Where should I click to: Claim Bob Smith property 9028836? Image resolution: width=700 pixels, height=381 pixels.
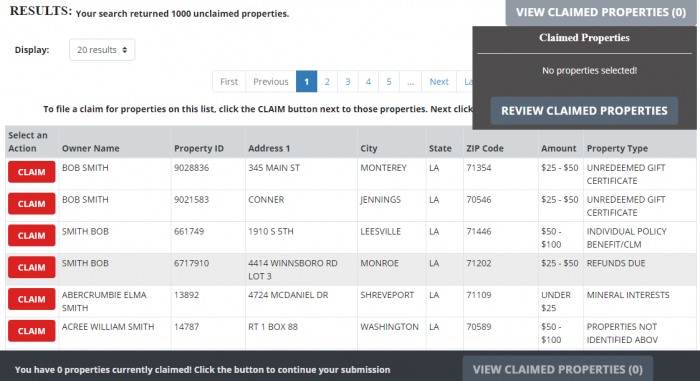point(31,172)
